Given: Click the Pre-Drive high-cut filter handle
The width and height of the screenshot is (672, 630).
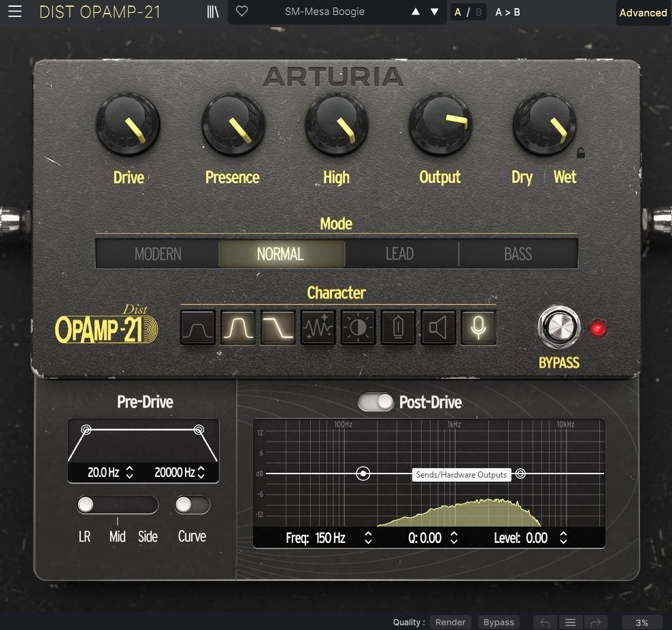Looking at the screenshot, I should point(199,429).
